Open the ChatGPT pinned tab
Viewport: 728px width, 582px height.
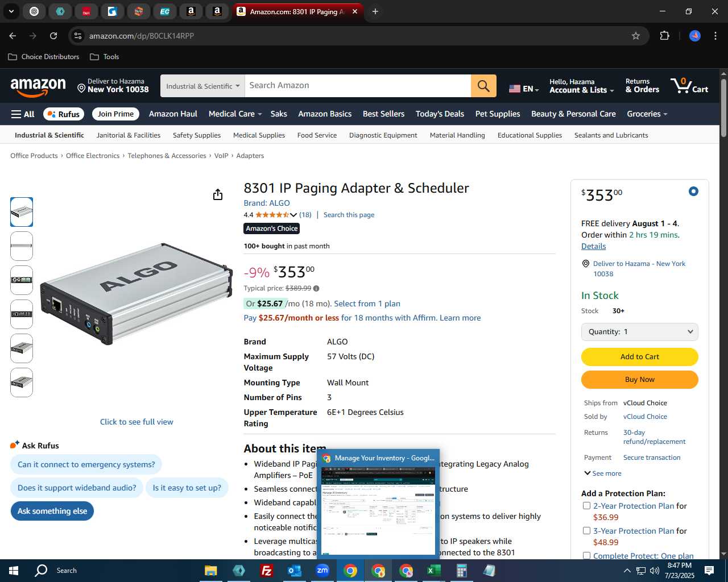34,11
